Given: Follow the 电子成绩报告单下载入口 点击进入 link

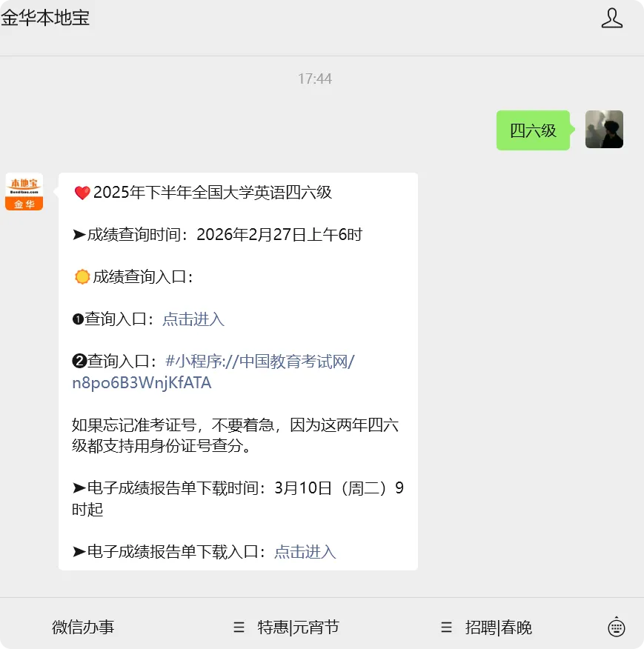Looking at the screenshot, I should tap(305, 552).
